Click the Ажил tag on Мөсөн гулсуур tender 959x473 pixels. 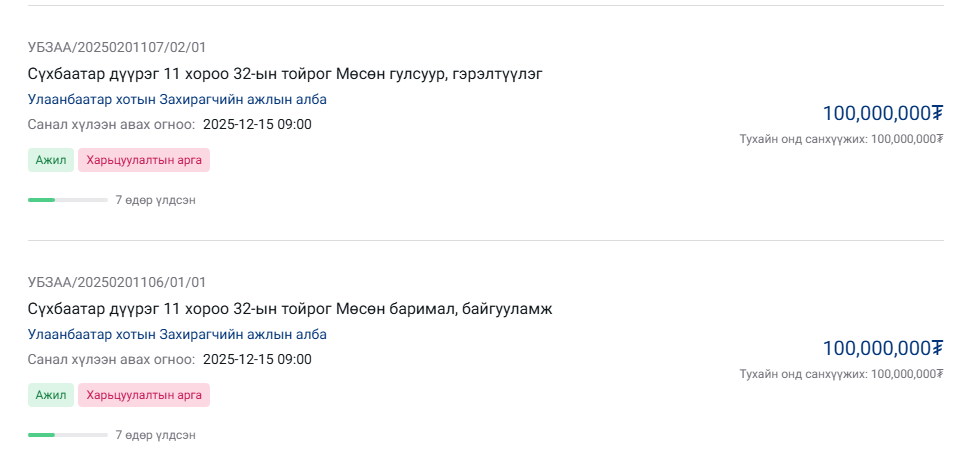[x=50, y=160]
